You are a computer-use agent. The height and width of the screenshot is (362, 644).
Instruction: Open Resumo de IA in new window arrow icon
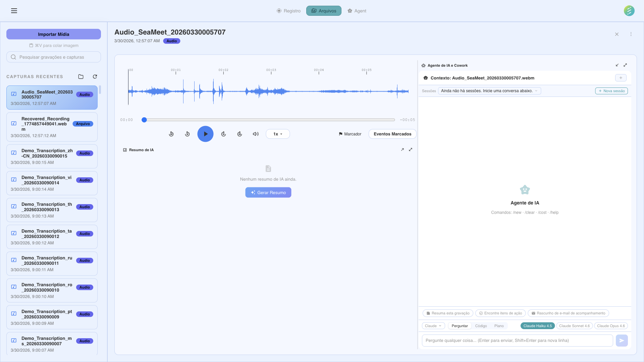pos(402,149)
